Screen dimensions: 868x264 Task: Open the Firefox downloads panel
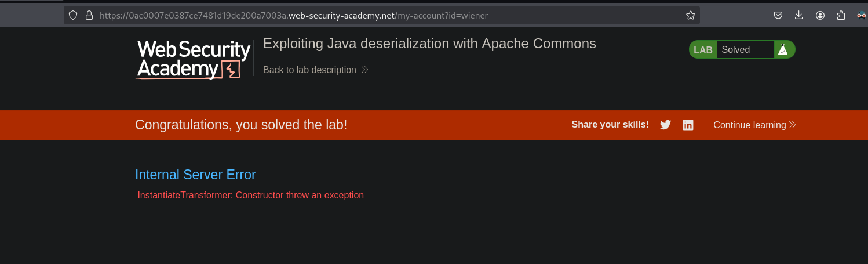(x=799, y=16)
